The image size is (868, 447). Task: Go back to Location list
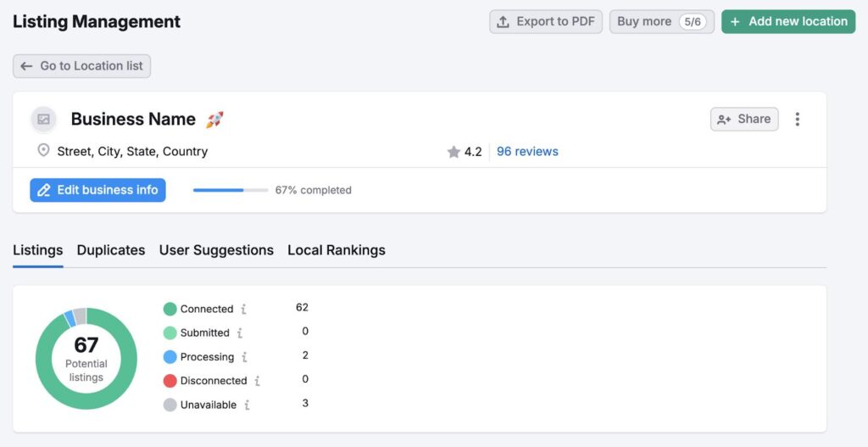[82, 66]
